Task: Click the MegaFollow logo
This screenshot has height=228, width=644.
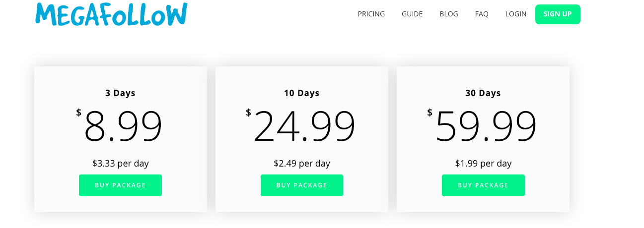Action: coord(111,14)
